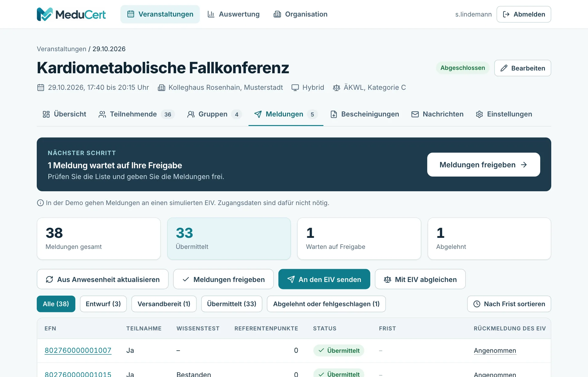Go to the Organisation navigation item
The image size is (588, 377).
pyautogui.click(x=300, y=14)
